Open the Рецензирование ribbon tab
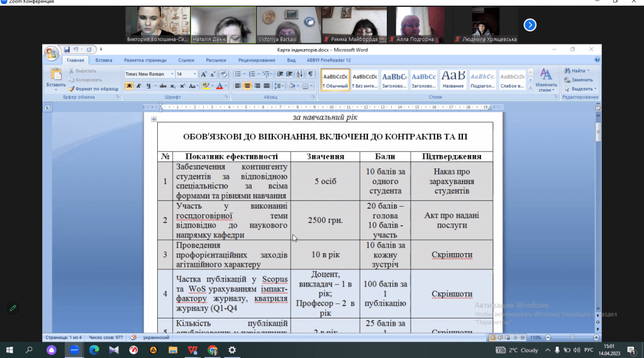The width and height of the screenshot is (644, 358). coord(257,60)
